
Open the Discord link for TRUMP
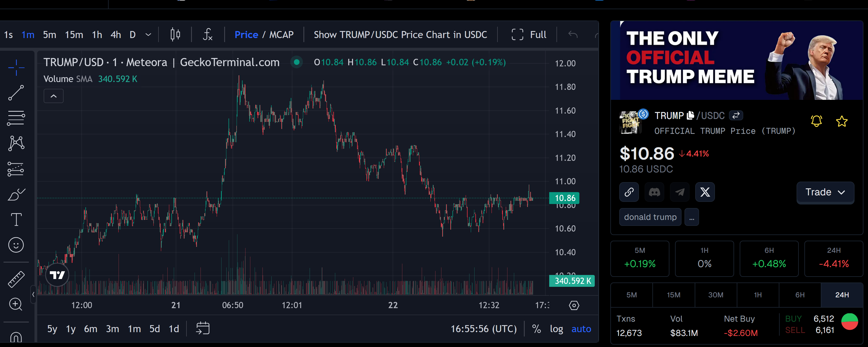pos(654,192)
